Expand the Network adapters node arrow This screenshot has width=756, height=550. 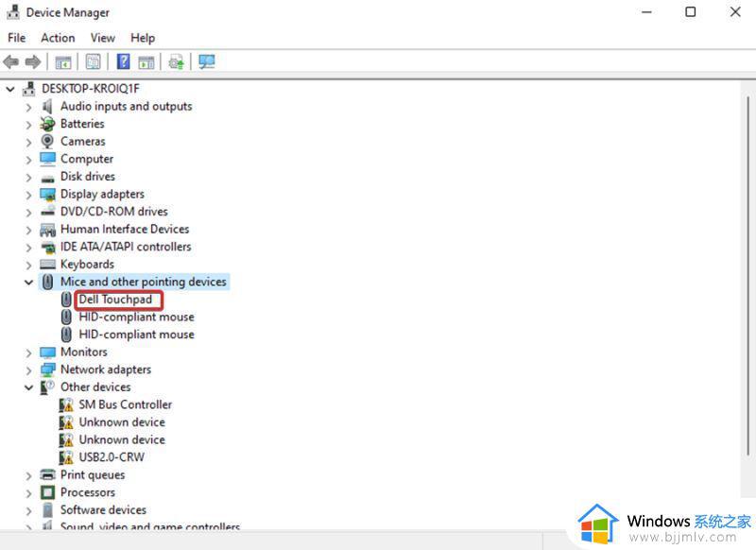28,370
